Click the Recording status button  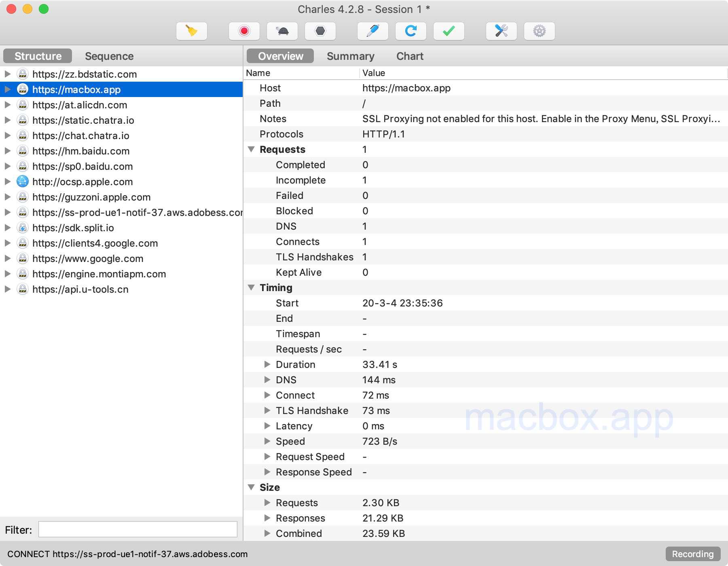[x=692, y=554]
